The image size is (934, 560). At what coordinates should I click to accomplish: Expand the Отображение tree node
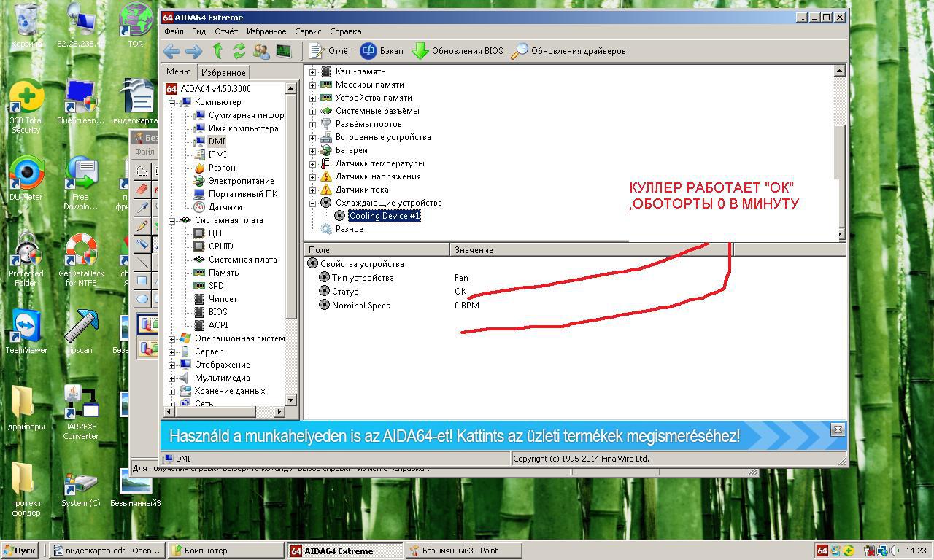(172, 365)
